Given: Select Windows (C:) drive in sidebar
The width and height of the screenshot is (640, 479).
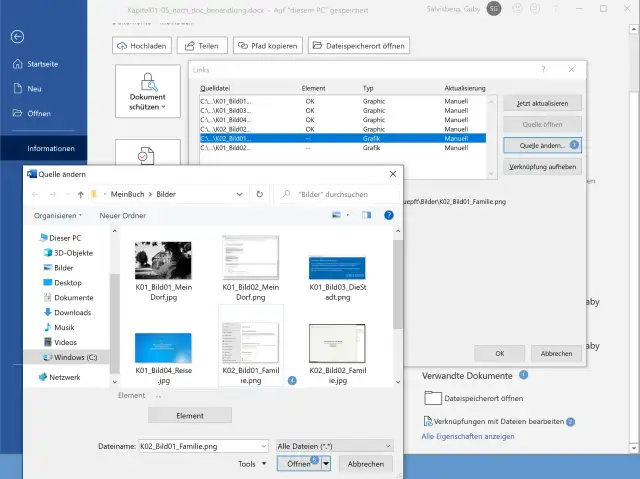Looking at the screenshot, I should (75, 356).
